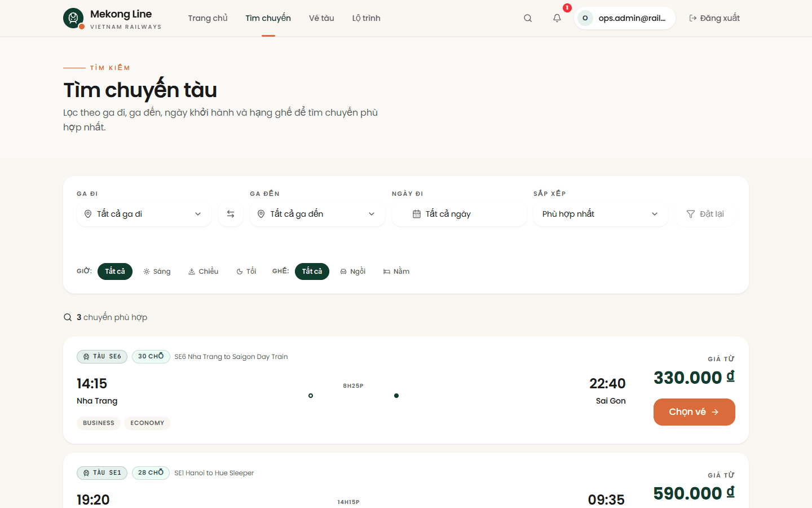This screenshot has width=812, height=508.
Task: Filter by 'Nằm' sleeper type
Action: tap(396, 271)
